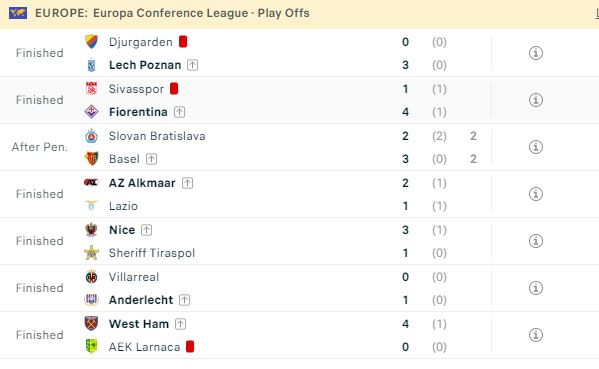The height and width of the screenshot is (369, 599).
Task: Click the red card next to AEK Larnaca
Action: pos(190,347)
